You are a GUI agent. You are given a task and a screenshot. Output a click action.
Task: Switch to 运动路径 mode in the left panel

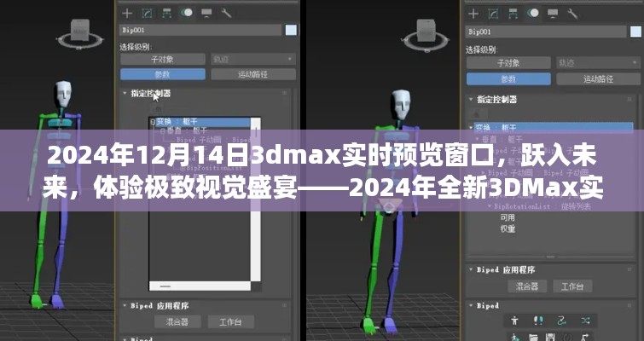(x=253, y=74)
